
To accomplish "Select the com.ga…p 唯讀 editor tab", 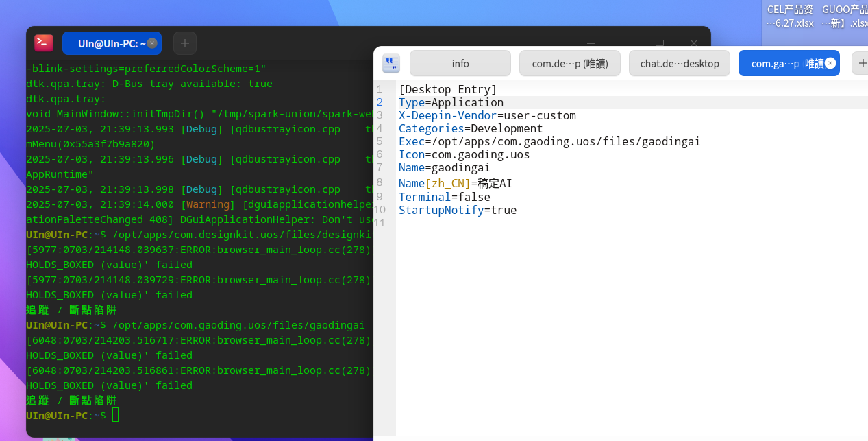I will 789,63.
